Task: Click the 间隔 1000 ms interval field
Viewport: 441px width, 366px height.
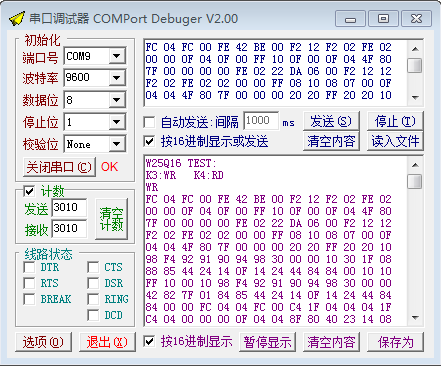Action: (x=261, y=121)
